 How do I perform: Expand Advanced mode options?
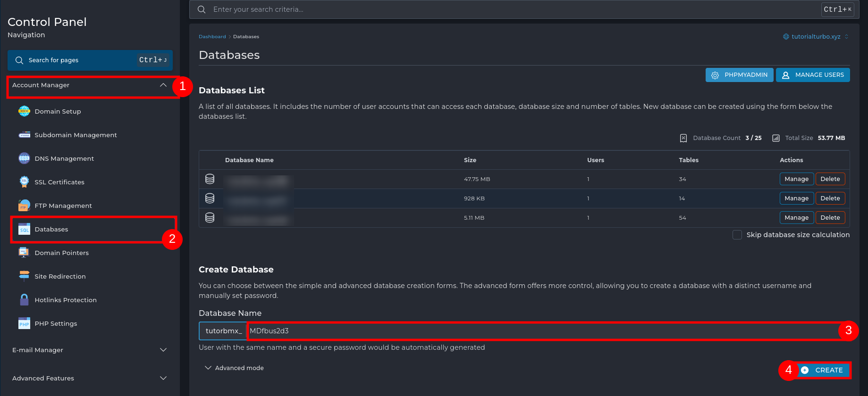234,368
